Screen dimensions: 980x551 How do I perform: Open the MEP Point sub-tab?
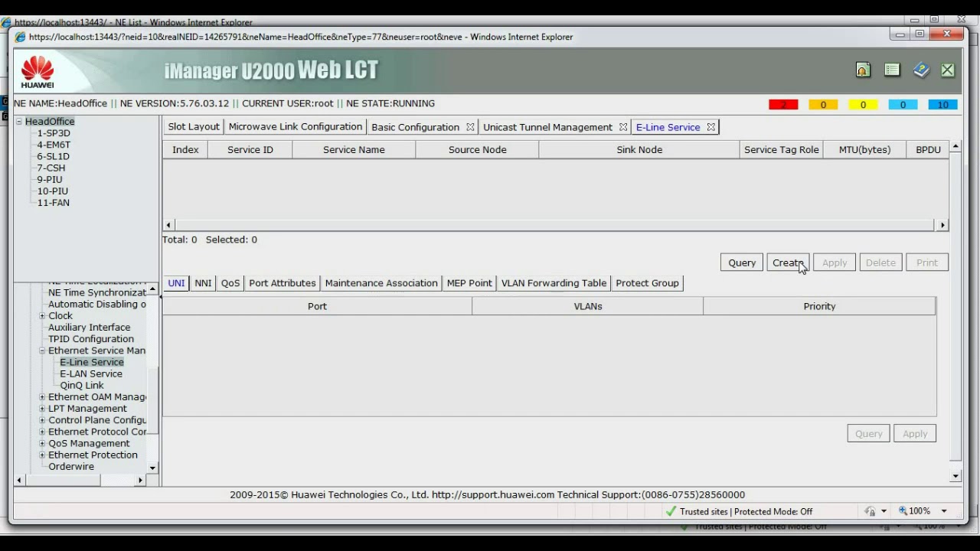coord(469,283)
